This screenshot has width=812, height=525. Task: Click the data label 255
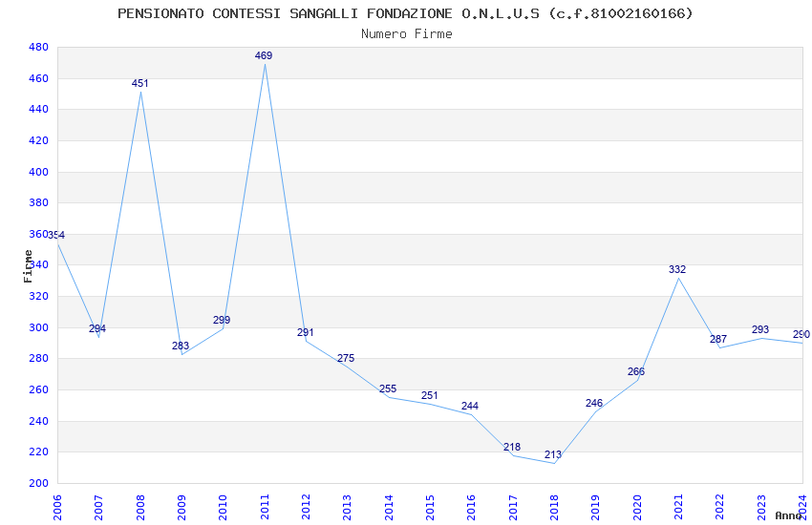tap(388, 388)
